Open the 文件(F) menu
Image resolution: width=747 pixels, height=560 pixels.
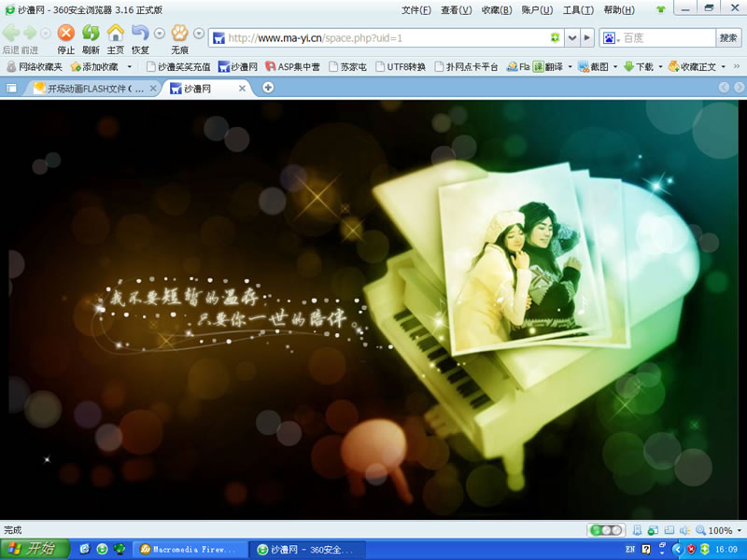416,10
